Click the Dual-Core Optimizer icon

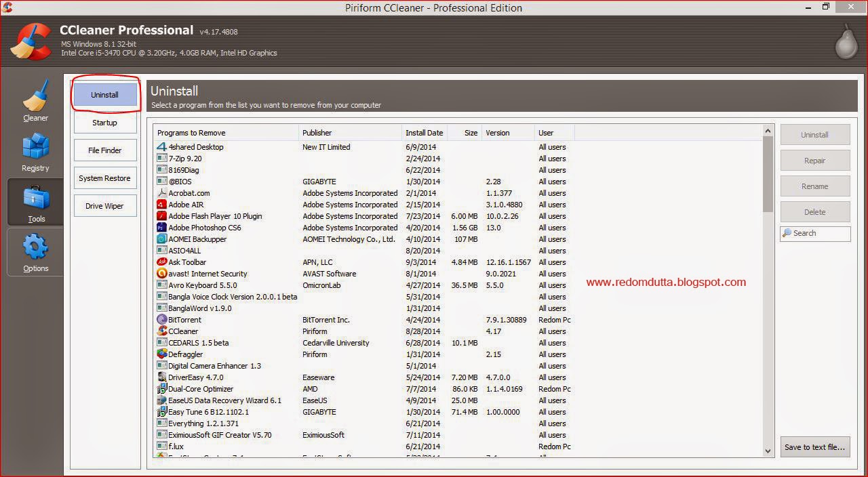click(x=161, y=389)
